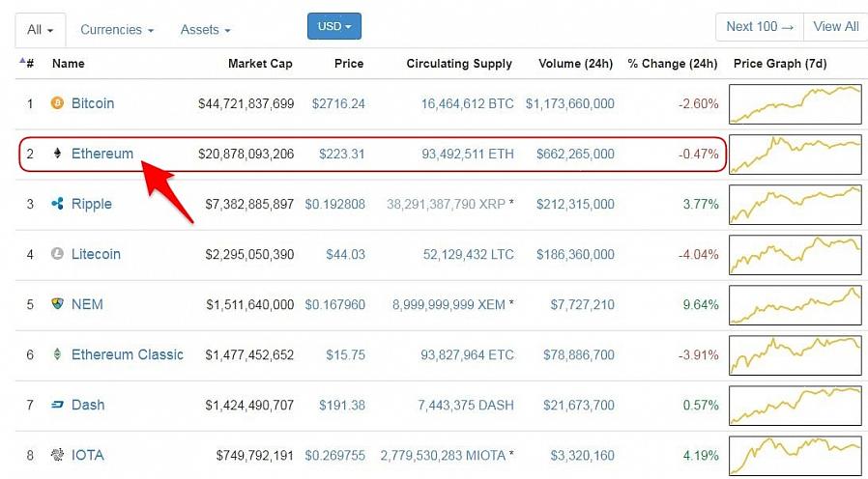Click the Dash logo icon
Screen dimensions: 868x479
coord(57,405)
